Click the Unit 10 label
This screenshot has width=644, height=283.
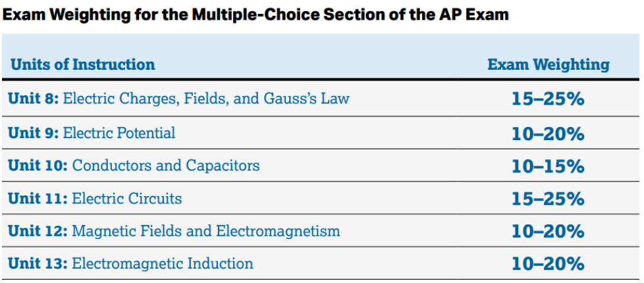click(39, 166)
